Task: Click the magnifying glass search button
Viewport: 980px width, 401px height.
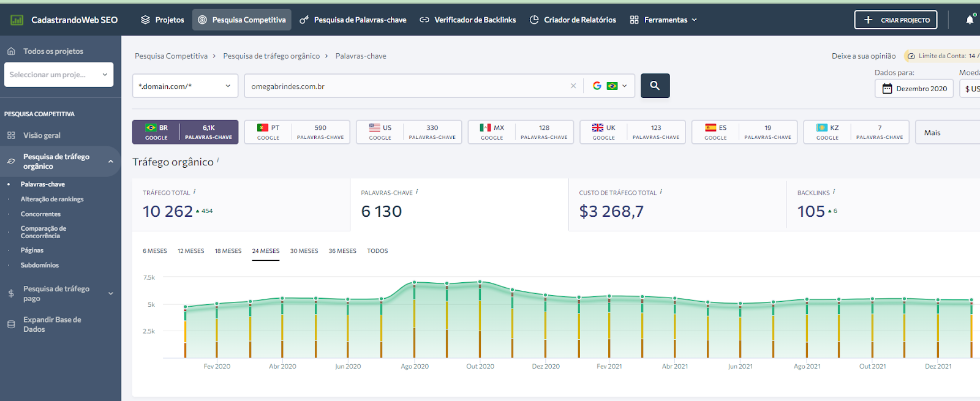Action: [655, 86]
